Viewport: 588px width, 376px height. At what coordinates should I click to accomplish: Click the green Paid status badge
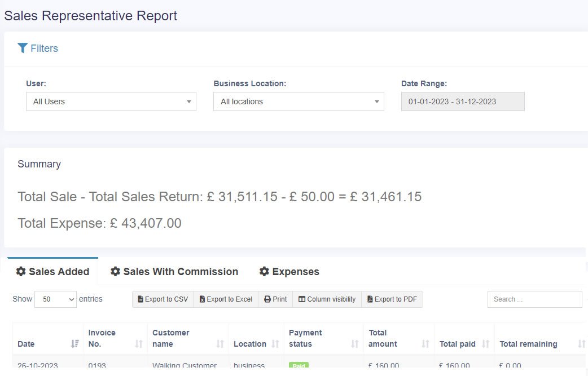(x=299, y=365)
